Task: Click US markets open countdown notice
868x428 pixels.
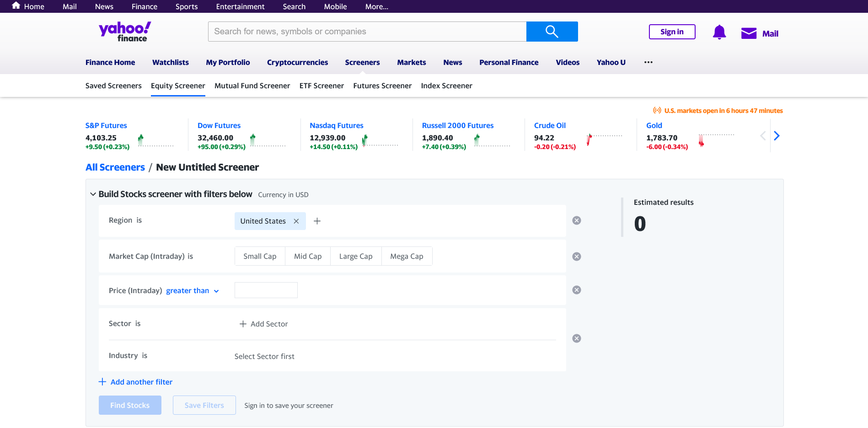Action: (x=718, y=111)
